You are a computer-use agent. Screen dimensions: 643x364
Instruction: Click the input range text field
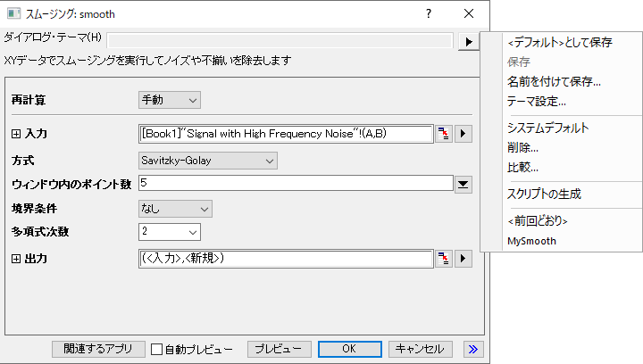[x=286, y=134]
